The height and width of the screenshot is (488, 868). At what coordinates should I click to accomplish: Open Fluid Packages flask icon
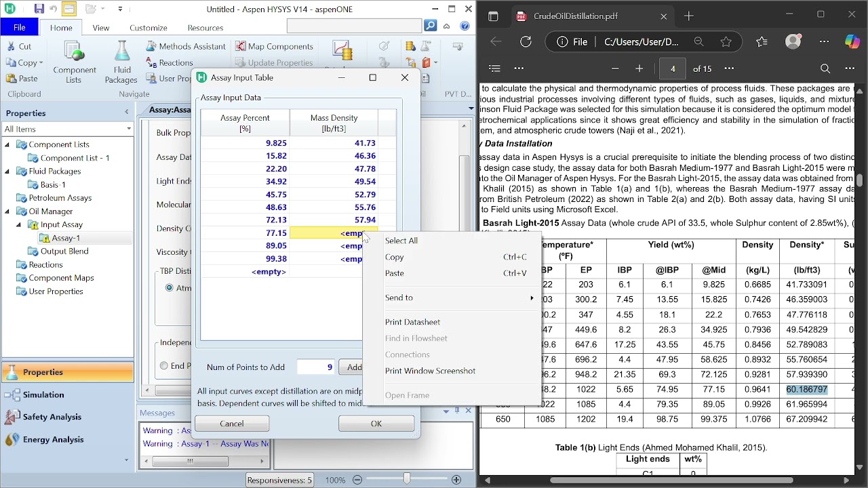pos(122,62)
